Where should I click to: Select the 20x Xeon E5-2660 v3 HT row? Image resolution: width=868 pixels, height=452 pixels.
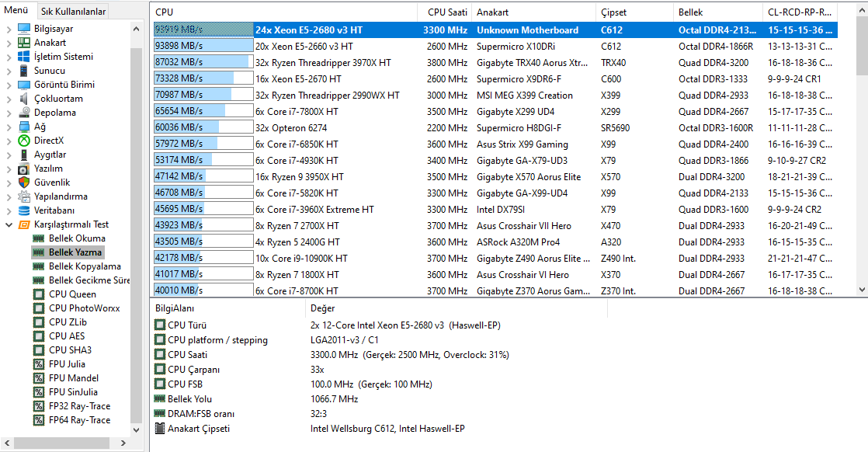pyautogui.click(x=495, y=47)
